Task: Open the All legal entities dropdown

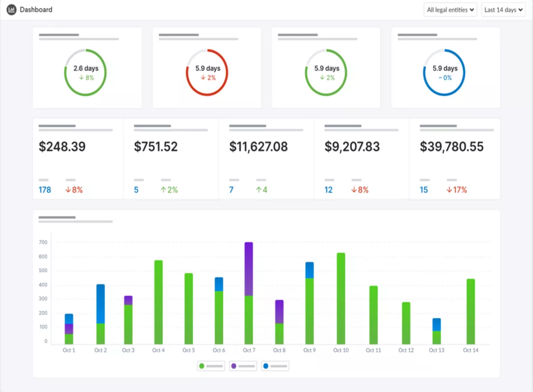Action: point(450,10)
